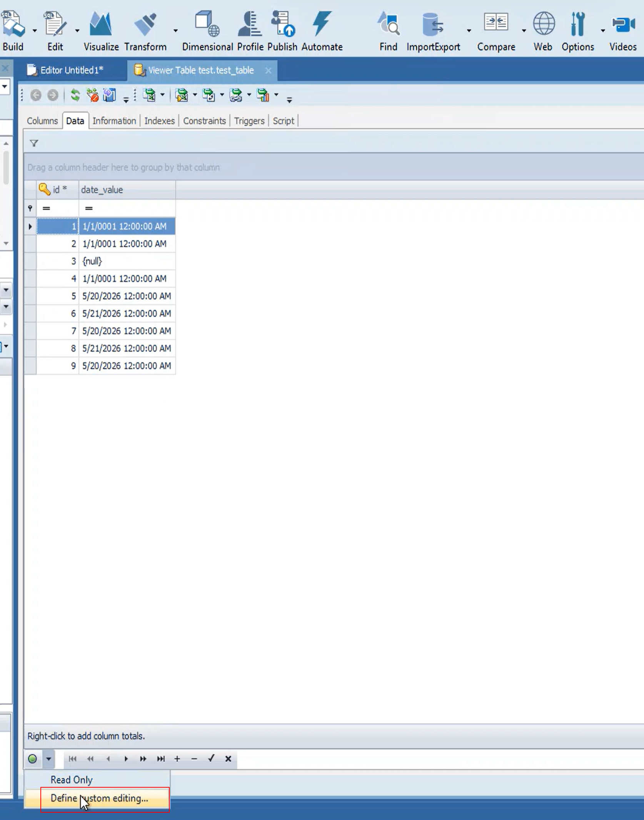The image size is (644, 820).
Task: Open dropdown arrow next to Options
Action: 603,30
